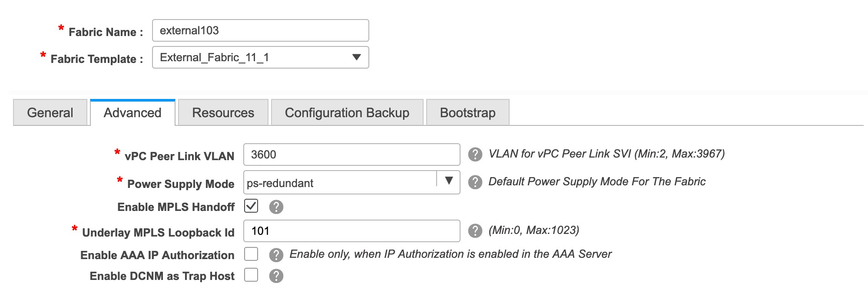Disable the Enable MPLS Handoff option
This screenshot has width=868, height=296.
coord(251,207)
